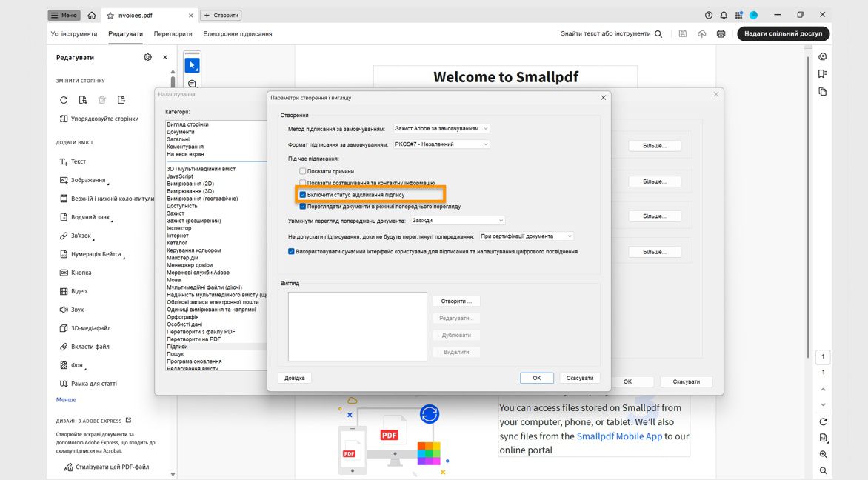
Task: Switch to Редагувати tab
Action: click(125, 34)
